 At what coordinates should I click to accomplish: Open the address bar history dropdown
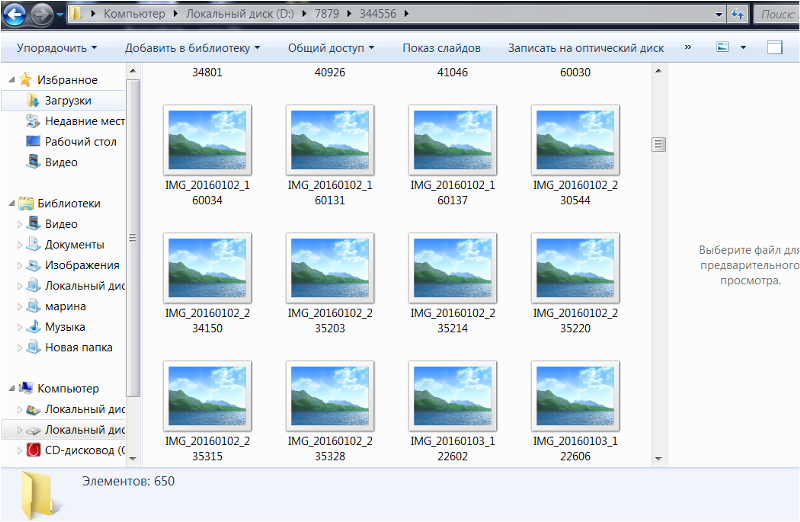click(x=719, y=14)
